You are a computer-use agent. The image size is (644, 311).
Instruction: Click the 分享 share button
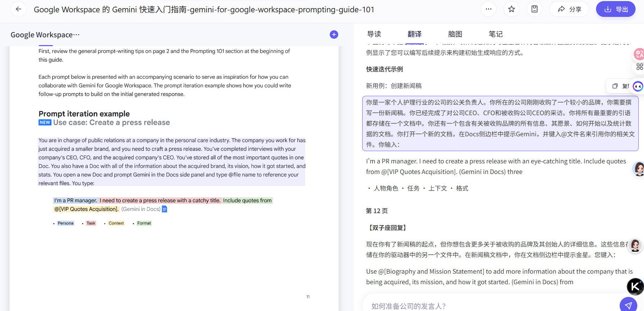point(569,9)
